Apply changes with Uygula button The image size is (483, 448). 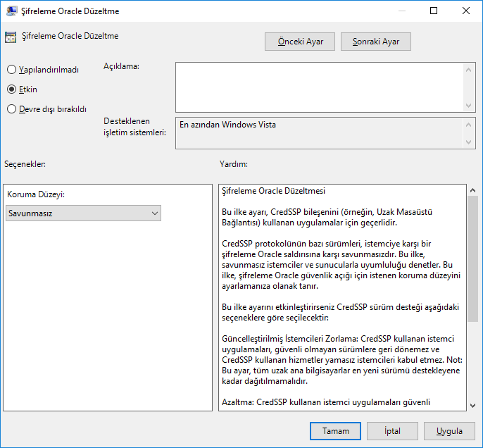tap(449, 431)
